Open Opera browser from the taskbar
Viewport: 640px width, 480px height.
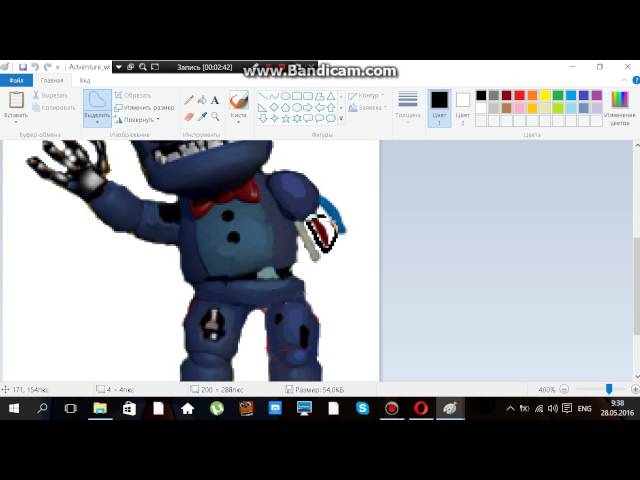click(421, 409)
